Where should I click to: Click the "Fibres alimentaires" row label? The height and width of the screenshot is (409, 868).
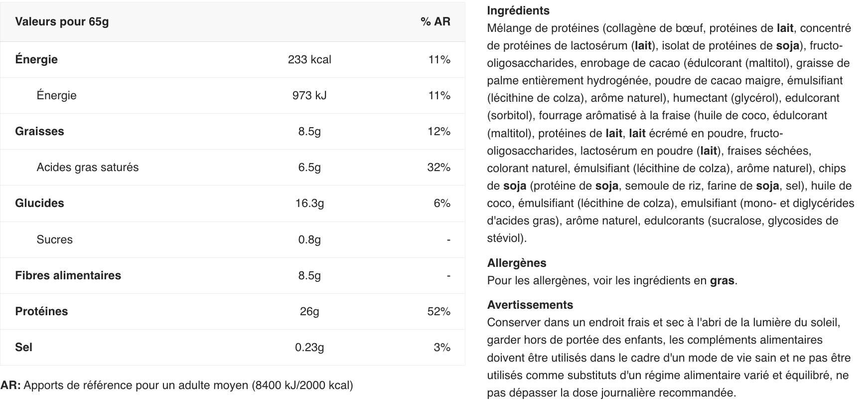68,275
